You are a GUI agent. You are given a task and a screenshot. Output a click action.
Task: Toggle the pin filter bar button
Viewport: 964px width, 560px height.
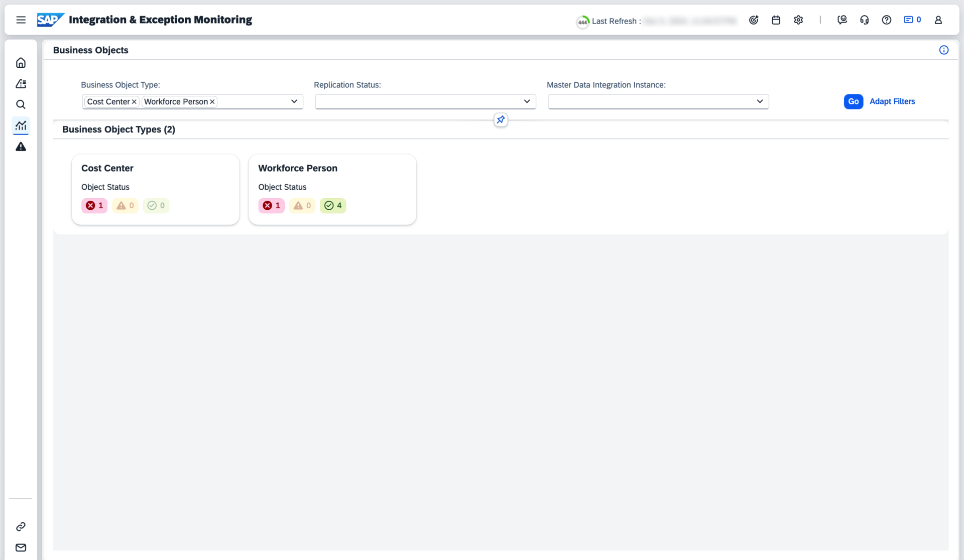(501, 120)
